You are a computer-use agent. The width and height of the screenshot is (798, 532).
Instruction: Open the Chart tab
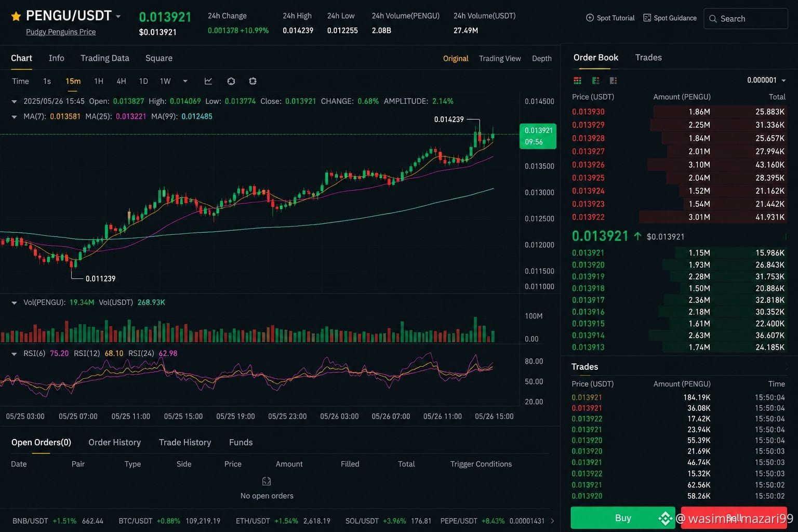(x=21, y=58)
